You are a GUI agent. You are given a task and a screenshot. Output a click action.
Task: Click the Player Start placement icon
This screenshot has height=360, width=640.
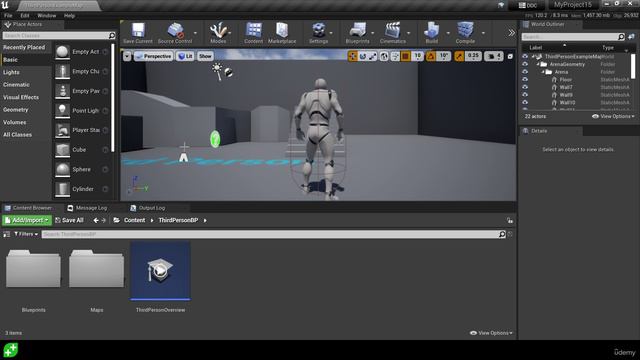tap(62, 130)
